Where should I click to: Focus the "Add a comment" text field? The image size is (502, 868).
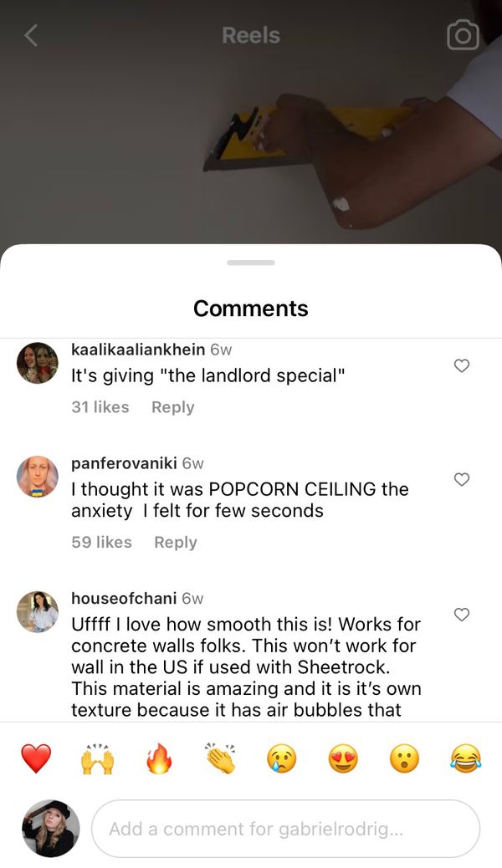[285, 829]
